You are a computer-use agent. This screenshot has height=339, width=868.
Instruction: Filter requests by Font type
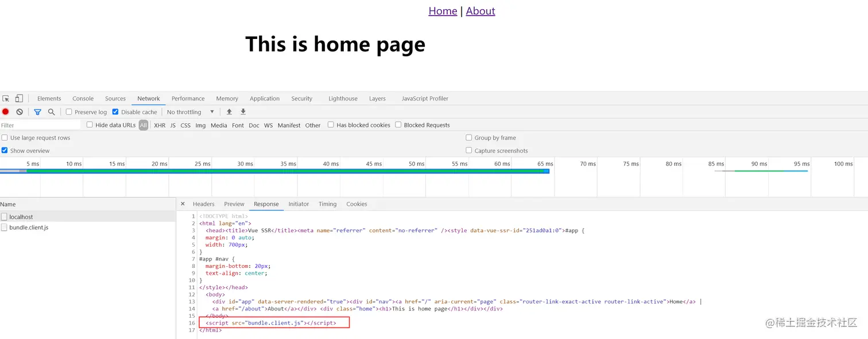click(x=238, y=125)
